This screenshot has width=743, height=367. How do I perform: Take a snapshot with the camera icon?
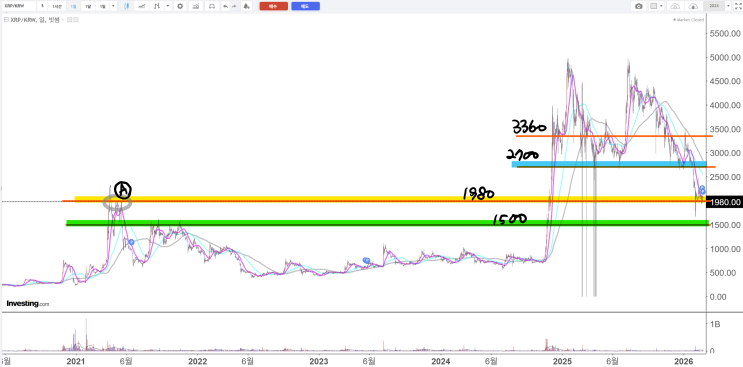coord(639,6)
